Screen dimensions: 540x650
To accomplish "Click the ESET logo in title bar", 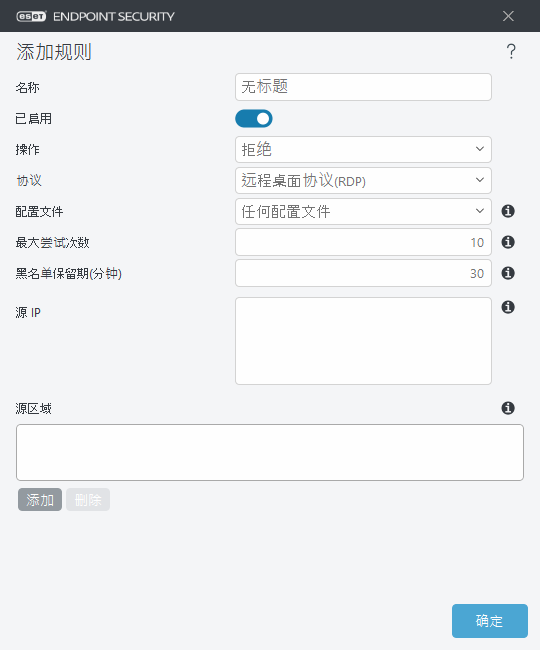I will click(x=31, y=16).
